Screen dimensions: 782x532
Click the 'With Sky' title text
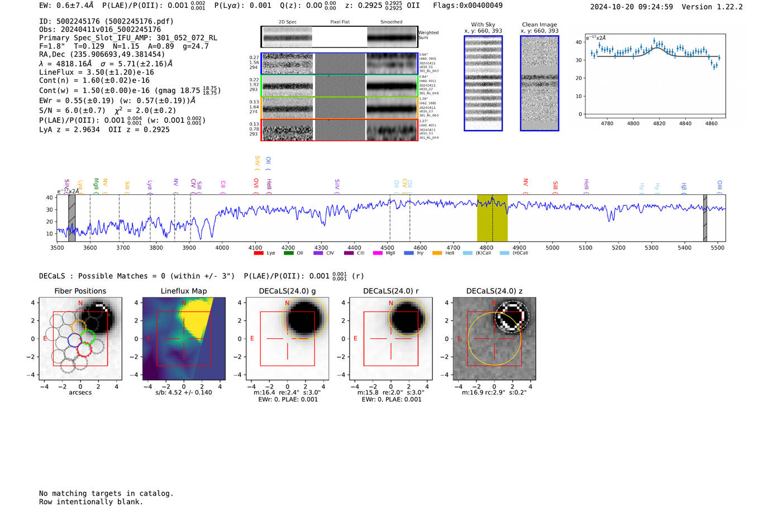(483, 25)
